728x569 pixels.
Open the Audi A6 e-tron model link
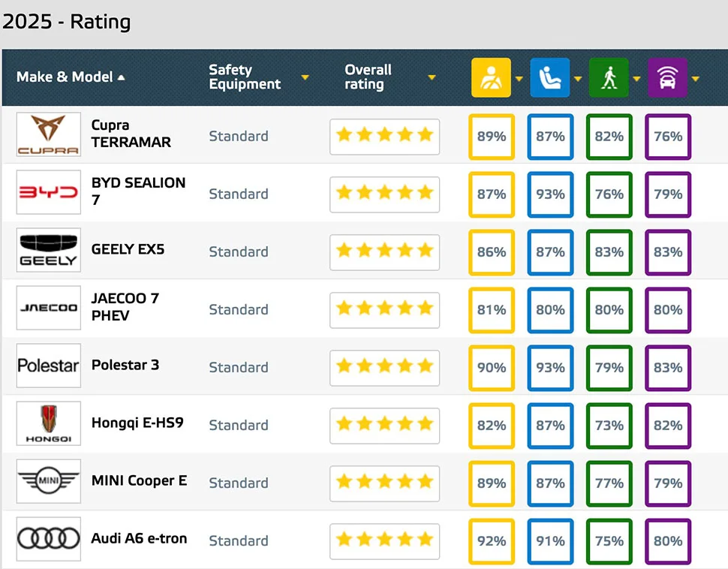140,538
